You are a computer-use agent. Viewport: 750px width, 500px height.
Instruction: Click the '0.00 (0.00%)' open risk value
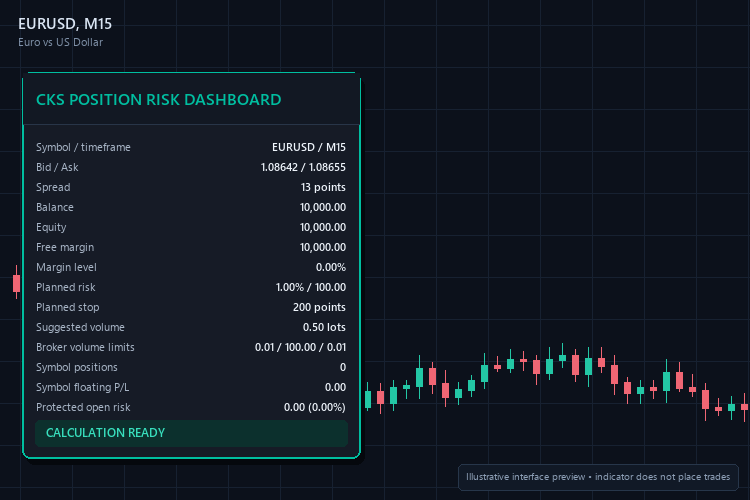click(x=315, y=408)
